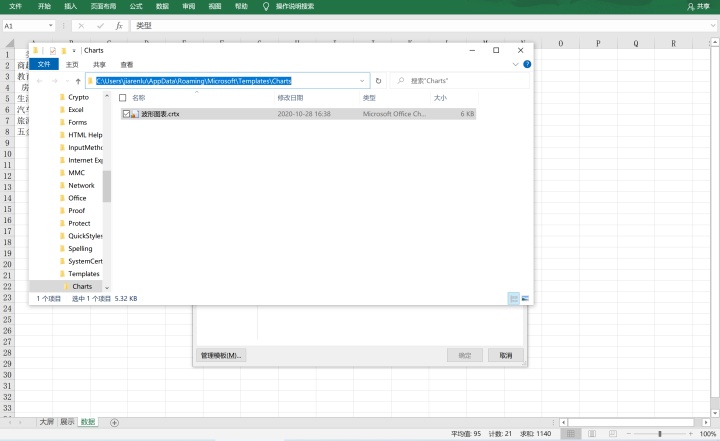Open the address bar history dropdown
The height and width of the screenshot is (441, 720).
362,81
